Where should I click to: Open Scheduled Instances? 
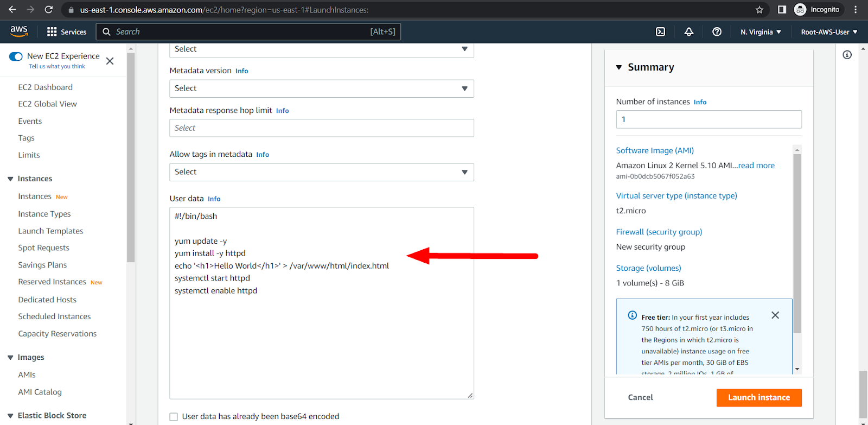pyautogui.click(x=54, y=317)
